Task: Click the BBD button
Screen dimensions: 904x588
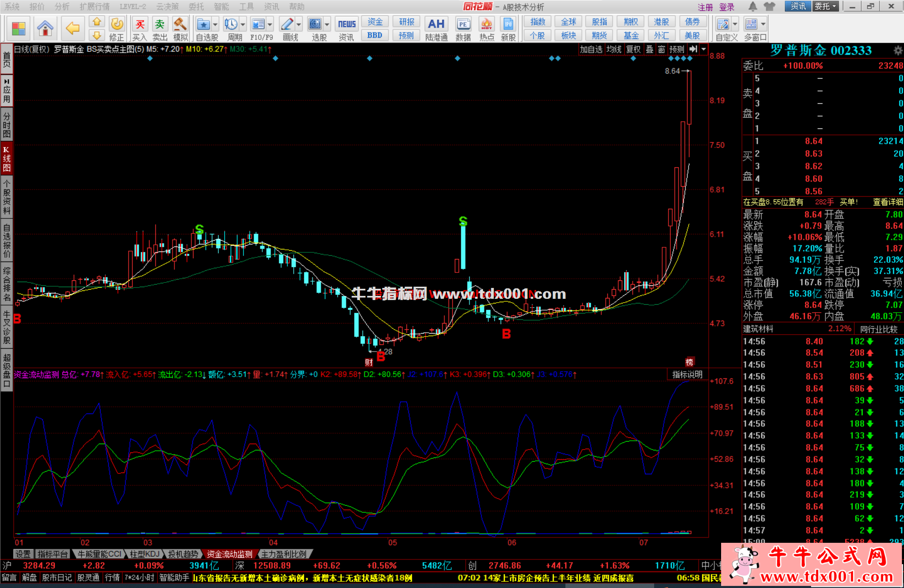Action: click(x=375, y=35)
